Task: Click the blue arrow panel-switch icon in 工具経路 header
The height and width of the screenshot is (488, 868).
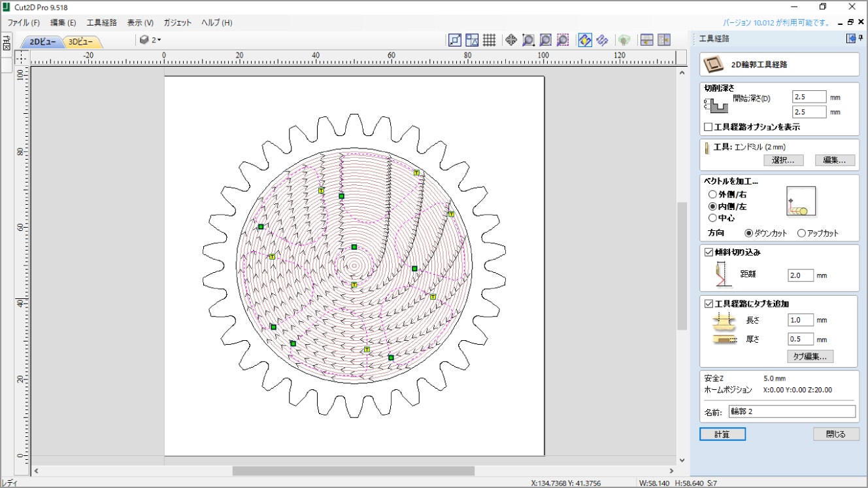Action: click(x=851, y=39)
